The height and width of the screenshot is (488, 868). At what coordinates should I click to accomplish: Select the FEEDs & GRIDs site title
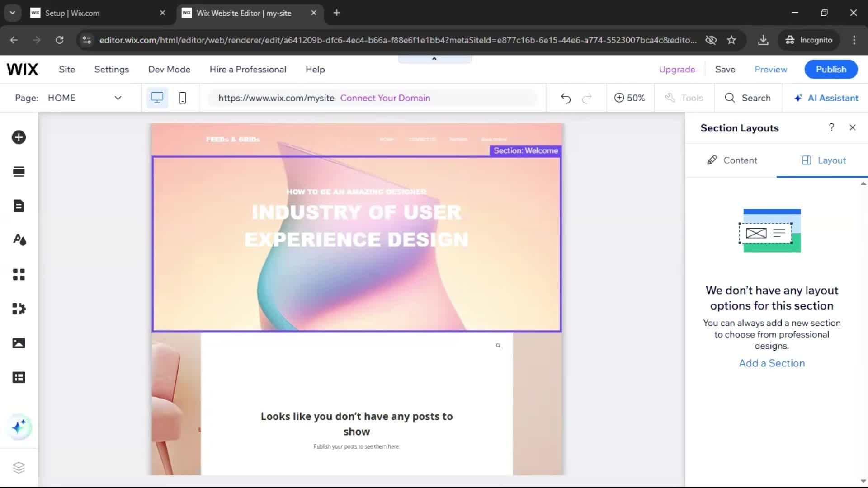pyautogui.click(x=233, y=140)
